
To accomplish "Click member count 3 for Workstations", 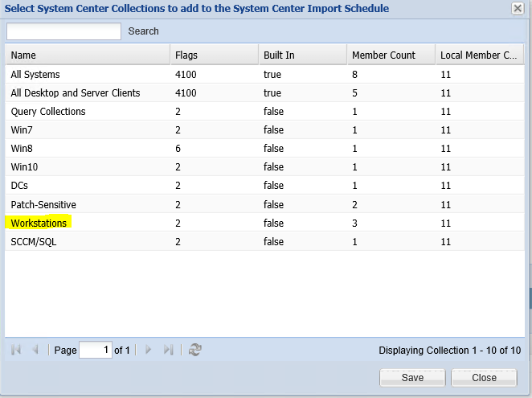I will coord(354,223).
